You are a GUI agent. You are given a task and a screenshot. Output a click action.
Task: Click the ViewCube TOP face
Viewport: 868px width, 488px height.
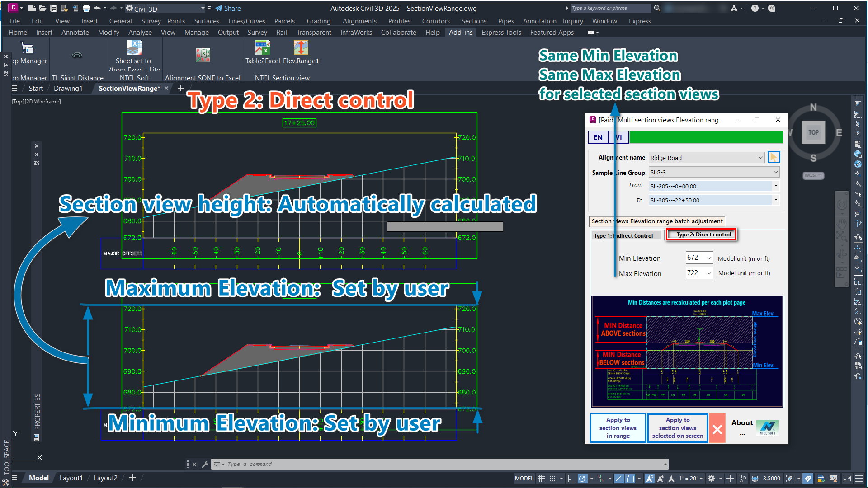(x=813, y=132)
